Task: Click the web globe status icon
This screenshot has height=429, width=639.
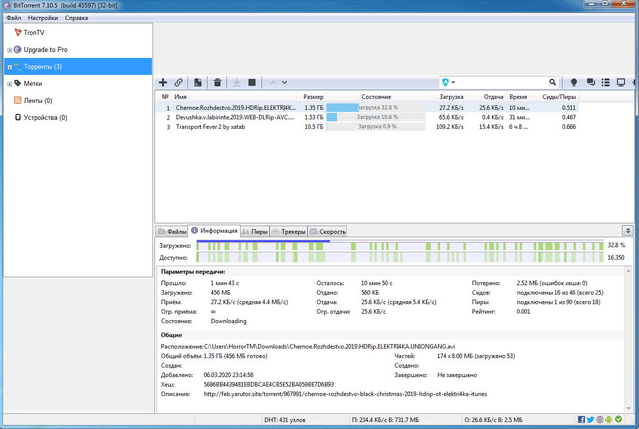Action: click(600, 419)
